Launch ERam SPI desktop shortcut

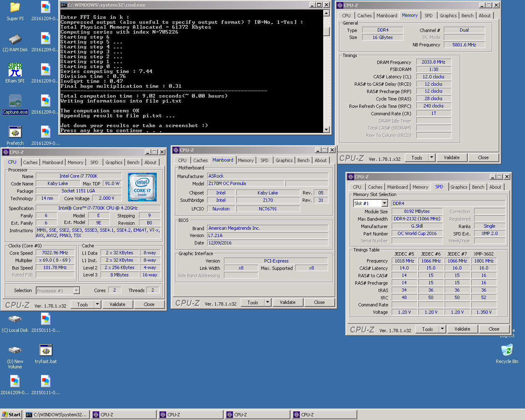pos(15,70)
